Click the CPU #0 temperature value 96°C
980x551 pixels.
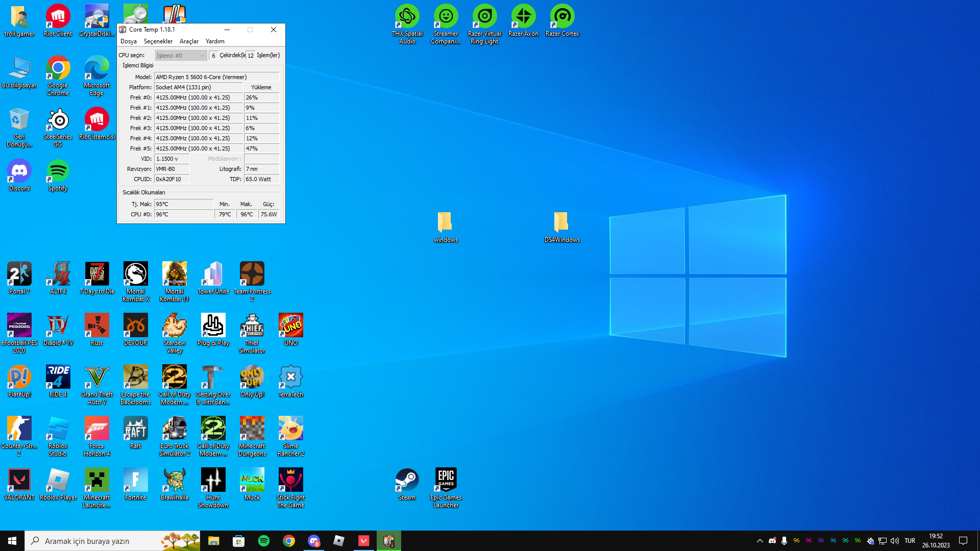pyautogui.click(x=184, y=214)
